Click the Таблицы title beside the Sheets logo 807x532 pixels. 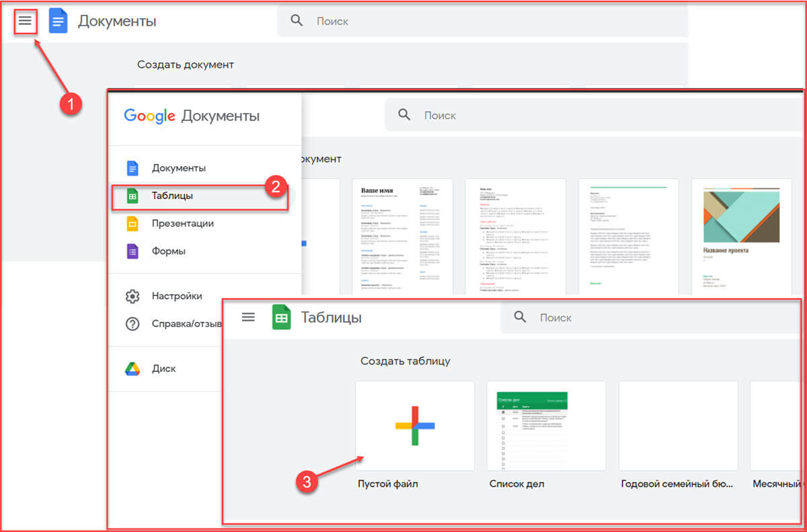(331, 317)
